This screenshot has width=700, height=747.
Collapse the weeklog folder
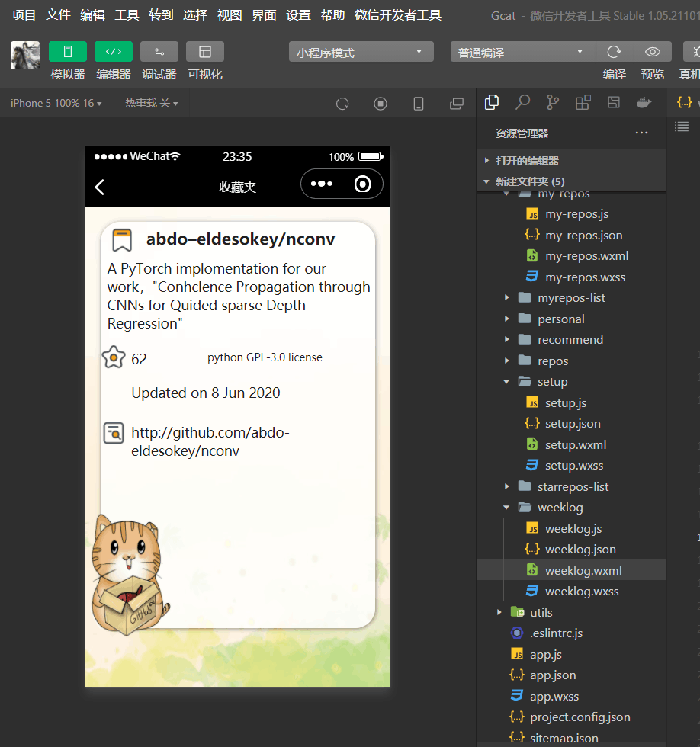coord(571,508)
